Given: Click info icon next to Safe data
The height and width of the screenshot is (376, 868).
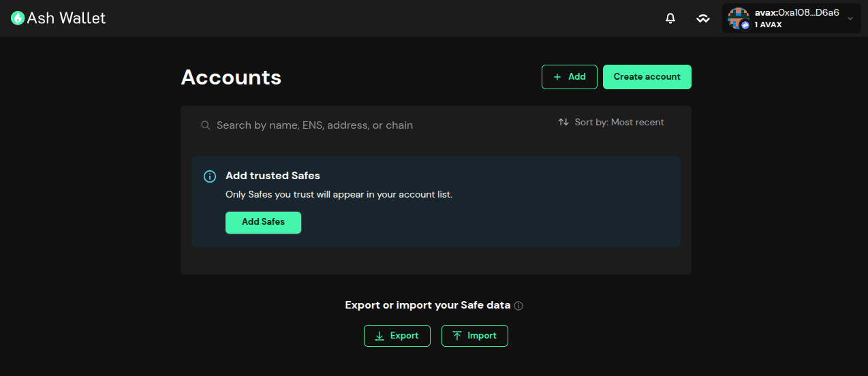Looking at the screenshot, I should pos(518,306).
